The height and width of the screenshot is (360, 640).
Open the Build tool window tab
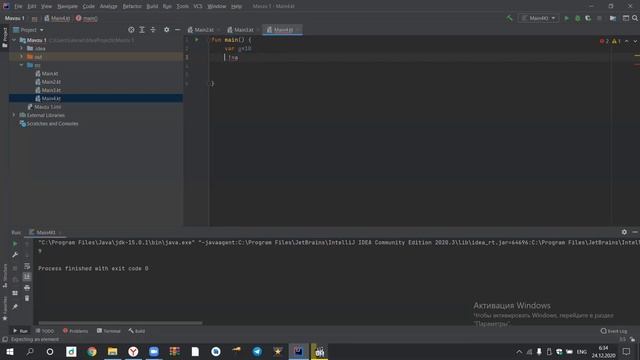pyautogui.click(x=137, y=331)
